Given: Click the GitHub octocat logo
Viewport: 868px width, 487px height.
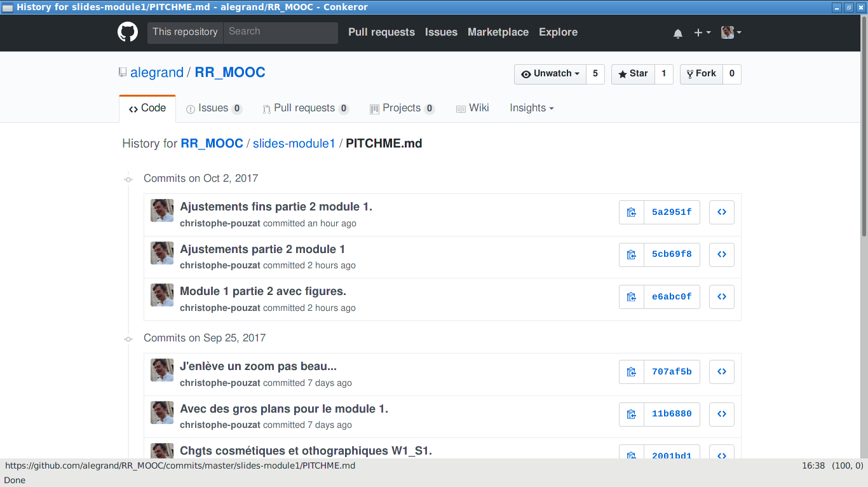Looking at the screenshot, I should point(128,32).
